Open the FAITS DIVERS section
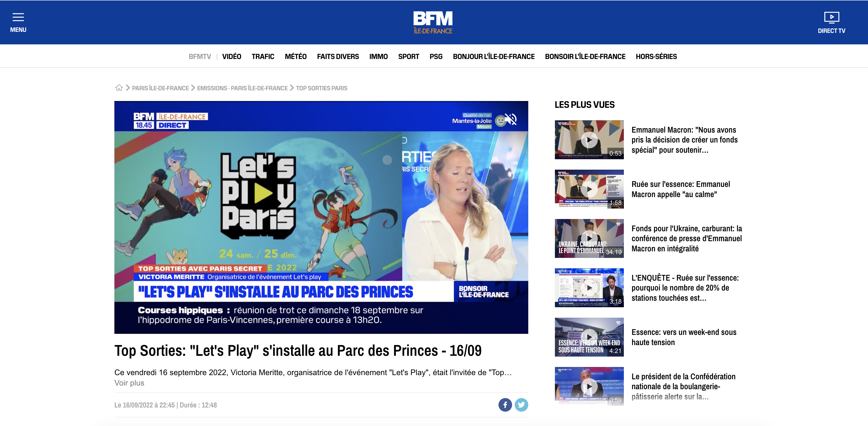 [338, 57]
